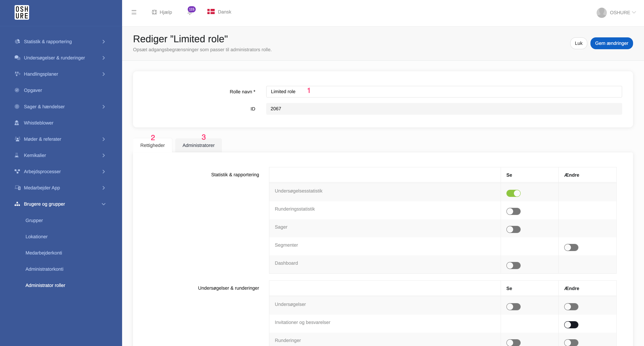The height and width of the screenshot is (346, 644).
Task: Click the Opgaver checkmark icon
Action: 17,90
